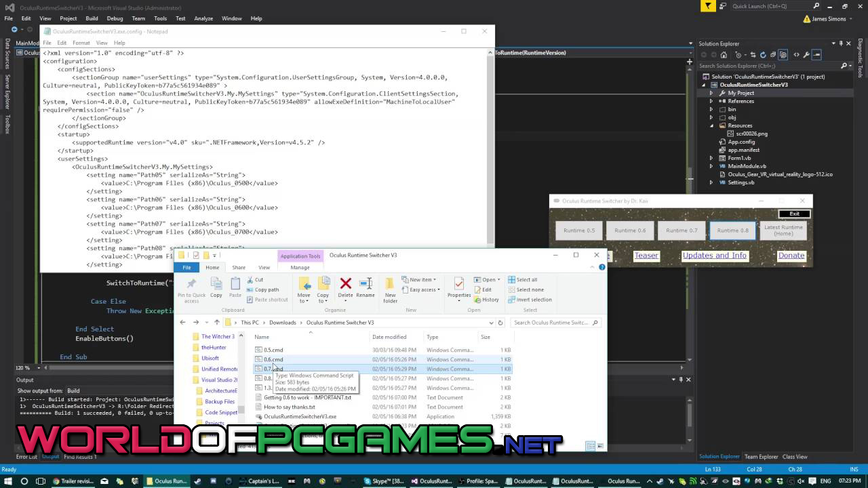Click the Search Oculus Runtime Switcher field

click(555, 323)
